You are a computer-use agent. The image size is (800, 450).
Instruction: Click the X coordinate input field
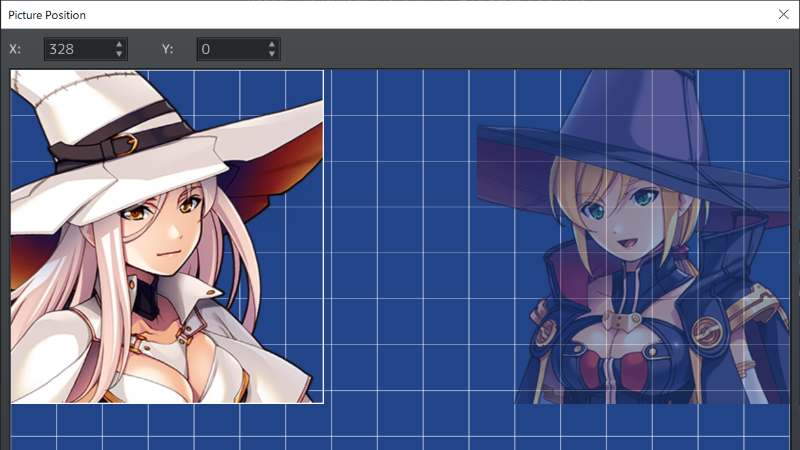coord(78,49)
